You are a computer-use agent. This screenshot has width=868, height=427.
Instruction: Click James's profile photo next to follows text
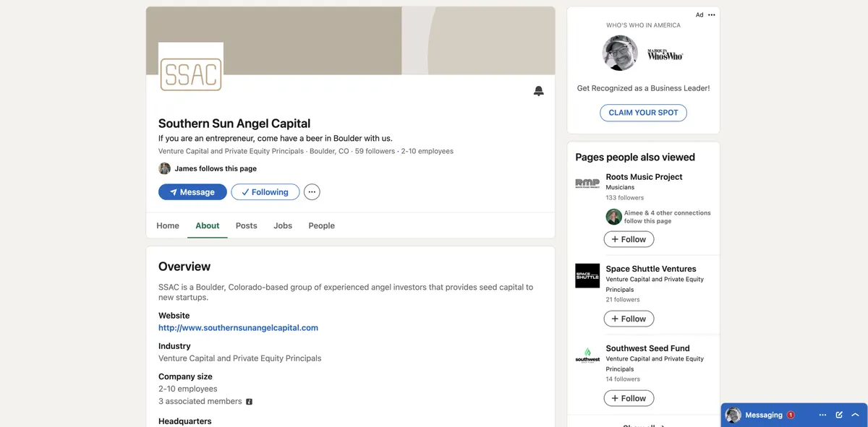165,168
